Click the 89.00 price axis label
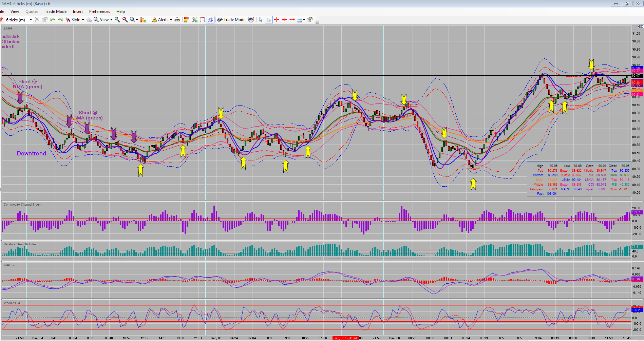This screenshot has height=341, width=644. click(636, 193)
